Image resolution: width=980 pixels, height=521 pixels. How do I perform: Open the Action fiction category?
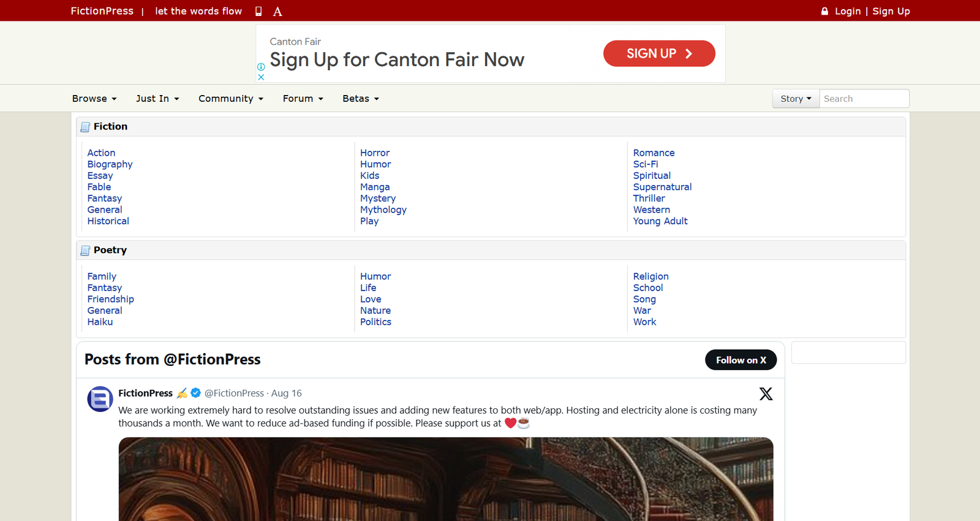101,153
